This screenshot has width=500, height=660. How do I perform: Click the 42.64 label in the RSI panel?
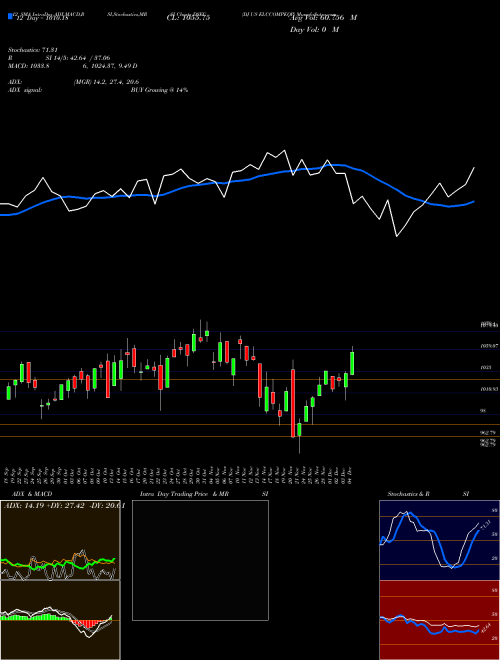coord(484,628)
